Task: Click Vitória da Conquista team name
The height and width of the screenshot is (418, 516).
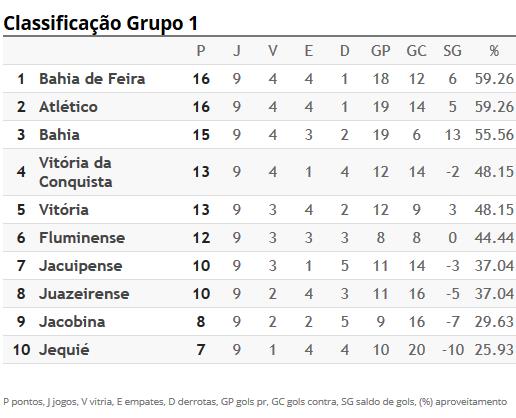Action: click(75, 172)
